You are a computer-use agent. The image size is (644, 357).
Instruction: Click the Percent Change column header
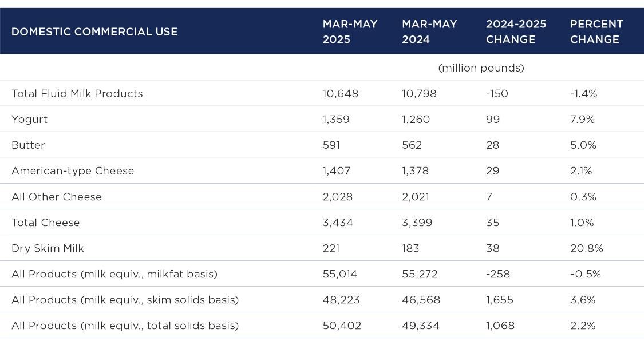(x=596, y=32)
